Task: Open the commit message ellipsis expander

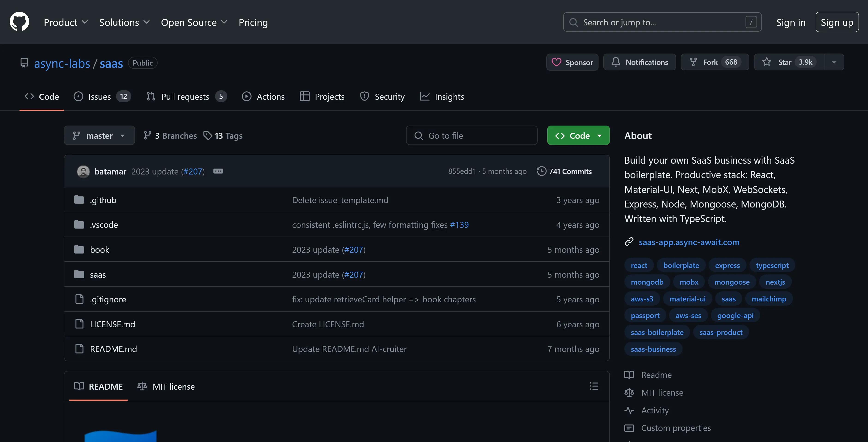Action: pos(218,171)
